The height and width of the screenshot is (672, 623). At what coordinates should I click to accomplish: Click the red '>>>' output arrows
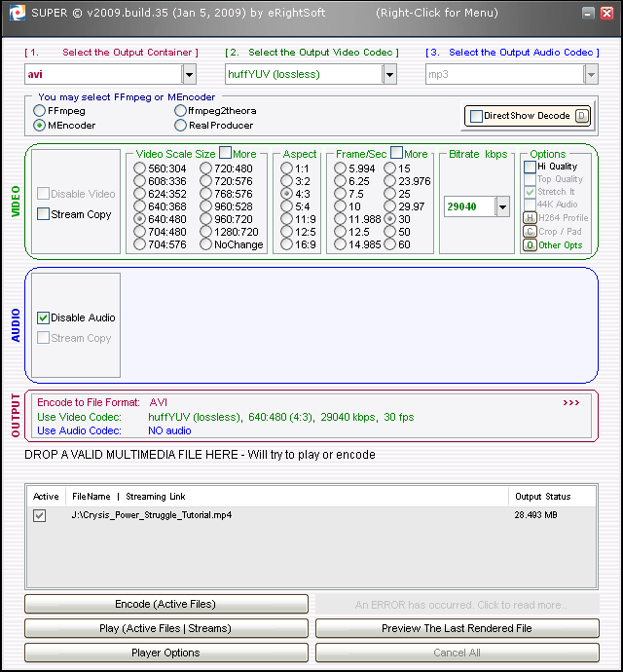(570, 402)
